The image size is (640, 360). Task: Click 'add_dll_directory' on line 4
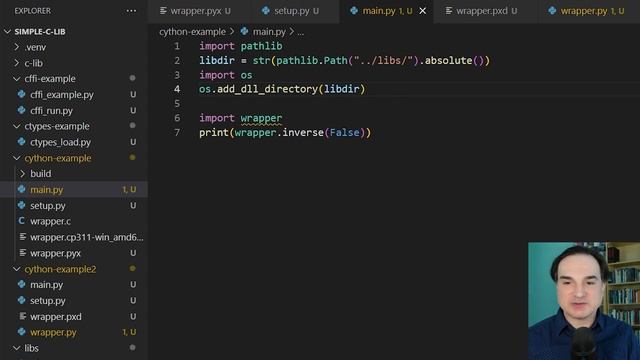(x=267, y=89)
